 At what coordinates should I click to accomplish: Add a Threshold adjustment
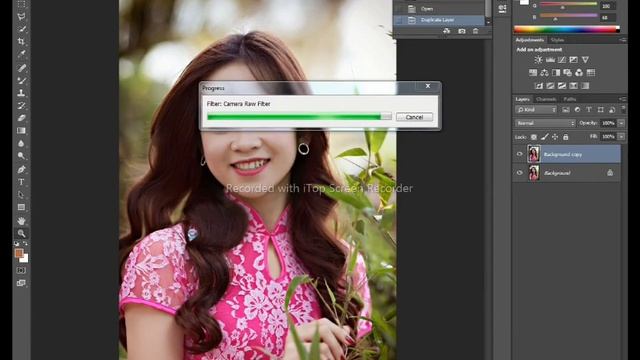point(562,86)
